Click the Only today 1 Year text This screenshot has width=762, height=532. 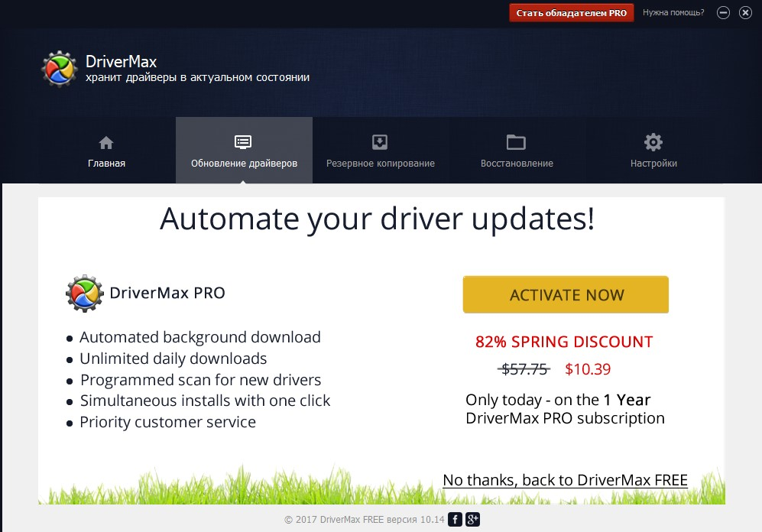point(558,400)
